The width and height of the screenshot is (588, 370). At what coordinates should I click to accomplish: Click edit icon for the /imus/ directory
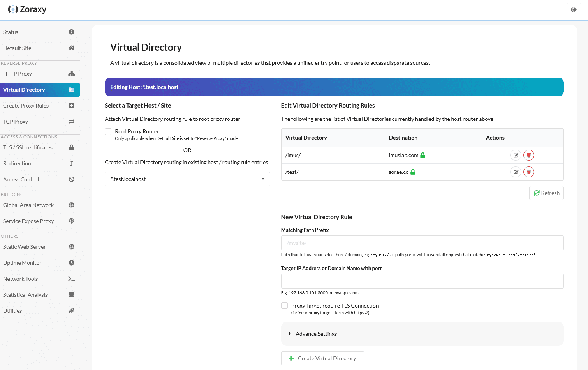coord(516,155)
